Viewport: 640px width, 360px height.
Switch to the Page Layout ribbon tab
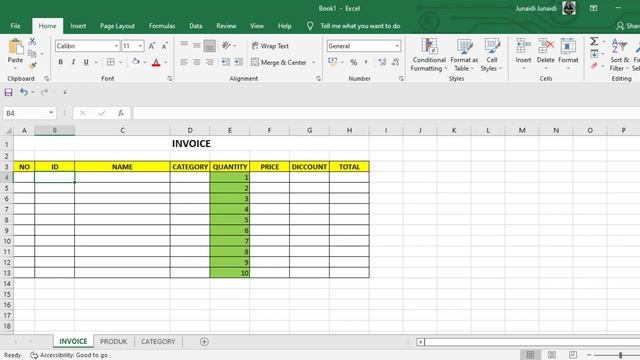(117, 26)
